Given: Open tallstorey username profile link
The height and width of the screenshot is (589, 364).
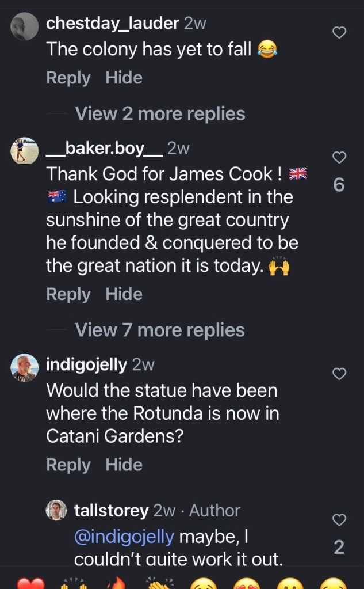Looking at the screenshot, I should point(112,510).
